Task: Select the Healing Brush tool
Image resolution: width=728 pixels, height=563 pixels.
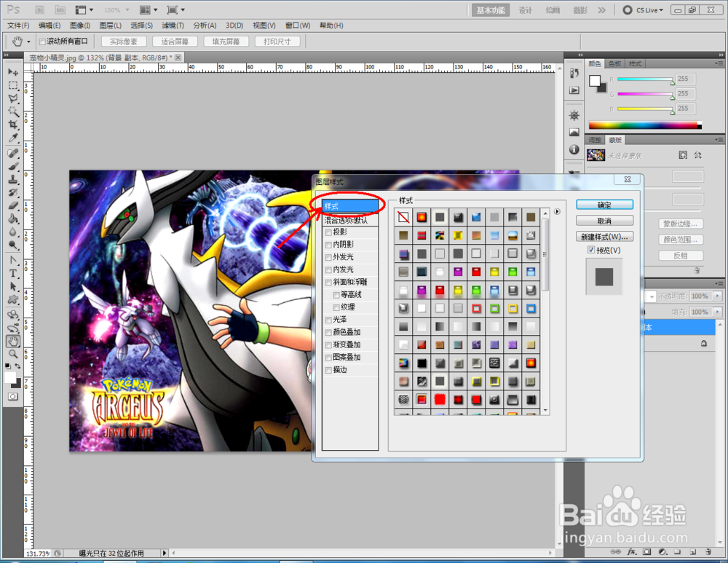Action: pos(13,153)
